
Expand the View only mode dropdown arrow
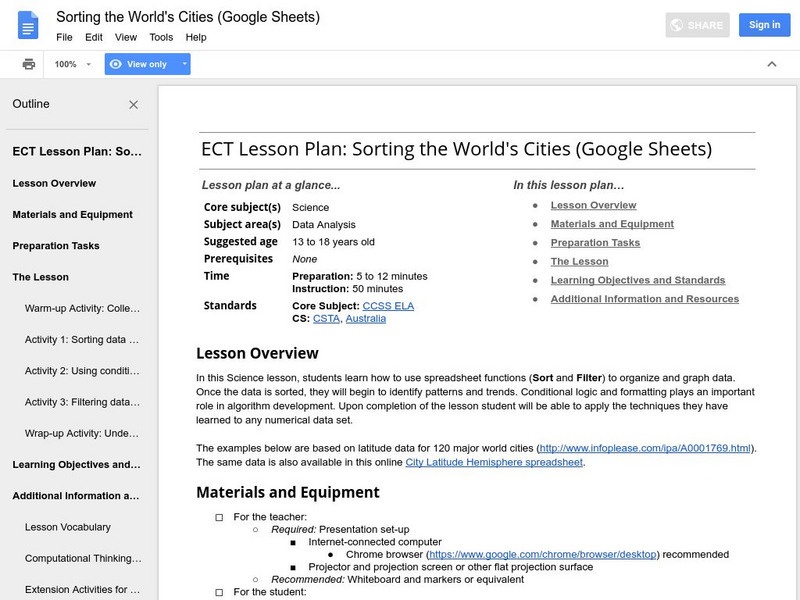(184, 64)
